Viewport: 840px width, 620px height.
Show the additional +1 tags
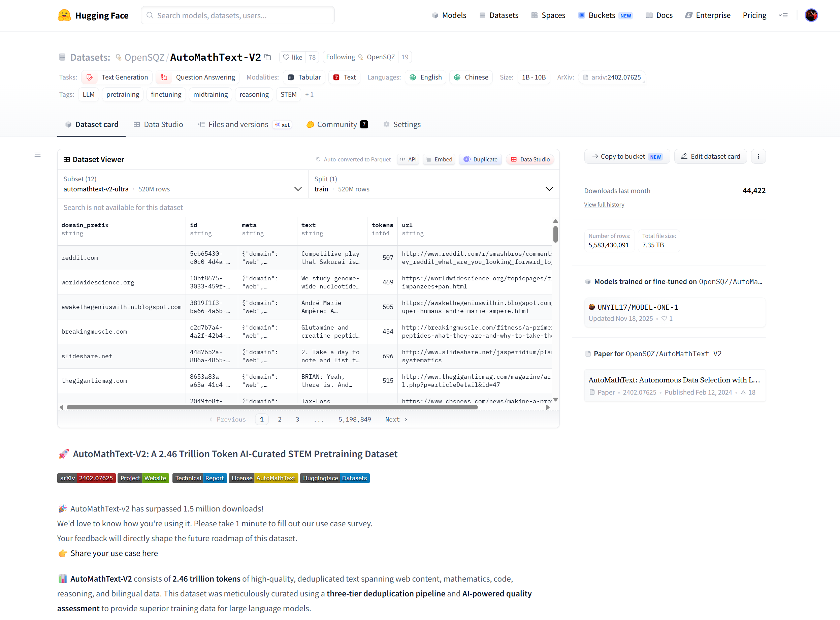310,95
